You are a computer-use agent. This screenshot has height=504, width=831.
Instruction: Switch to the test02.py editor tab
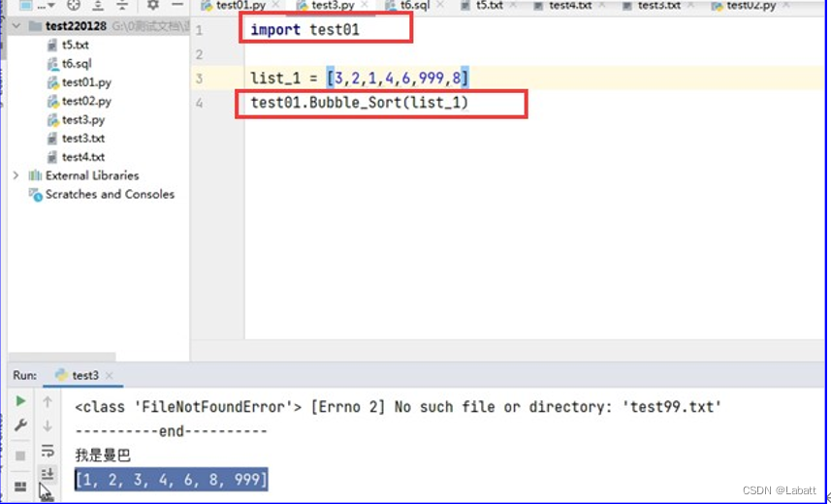(751, 5)
